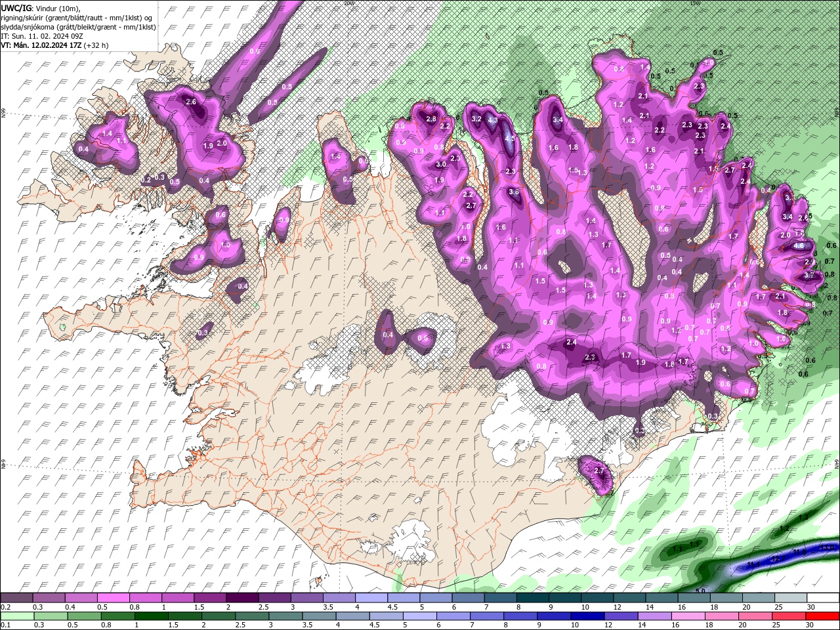This screenshot has height=630, width=840.
Task: Select the 'rigning/skúrir' legend description line
Action: [x=77, y=18]
